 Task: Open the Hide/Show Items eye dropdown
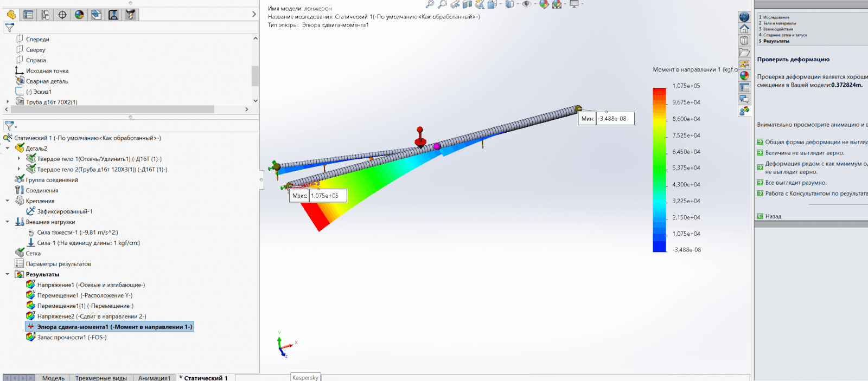[x=527, y=4]
